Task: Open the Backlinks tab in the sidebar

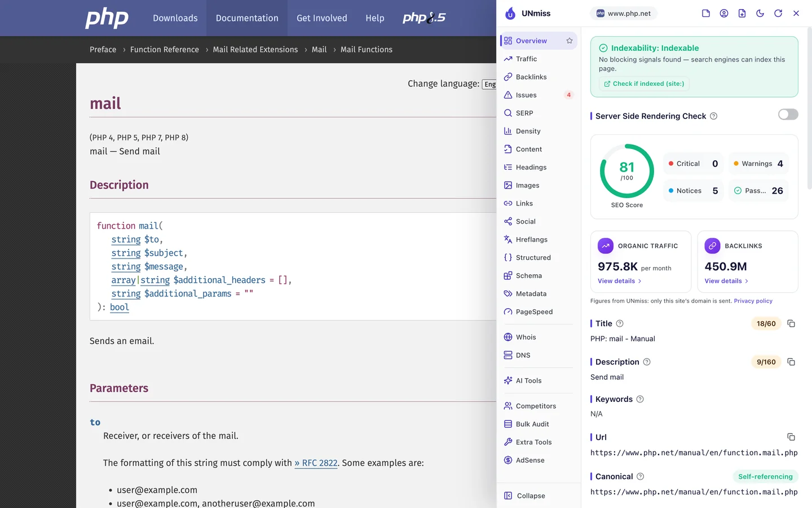Action: coord(539,77)
